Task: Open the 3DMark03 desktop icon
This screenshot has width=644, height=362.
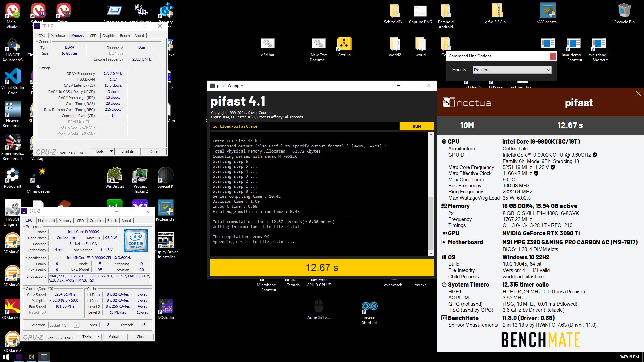Action: click(13, 342)
